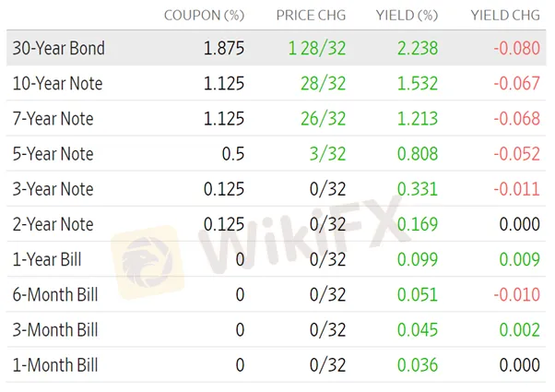This screenshot has width=555, height=392.
Task: Open the 3-Year Note entry
Action: tap(53, 189)
